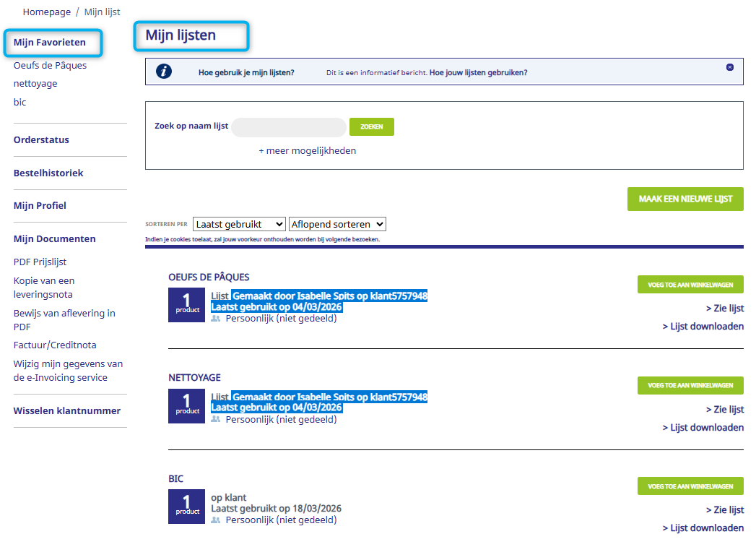Screen dimensions: 756x547
Task: Click 'Maak een nieuwe lijst' button
Action: 685,199
